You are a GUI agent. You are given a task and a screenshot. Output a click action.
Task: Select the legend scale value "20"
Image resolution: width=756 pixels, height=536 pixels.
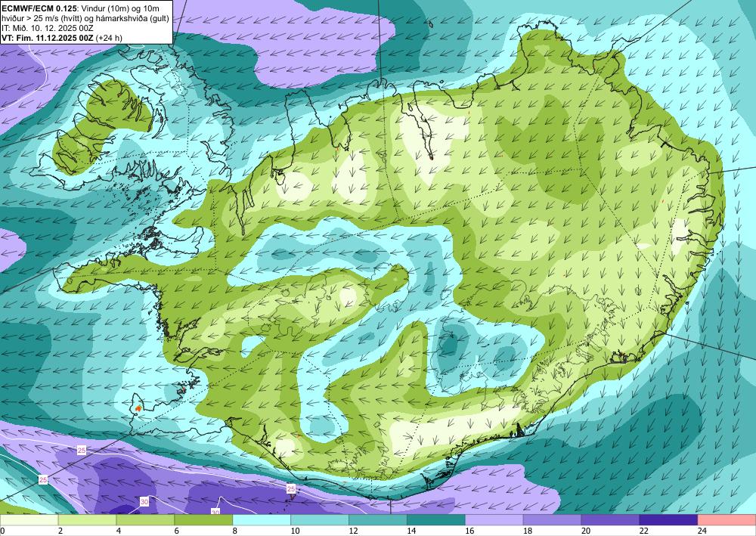(586, 531)
